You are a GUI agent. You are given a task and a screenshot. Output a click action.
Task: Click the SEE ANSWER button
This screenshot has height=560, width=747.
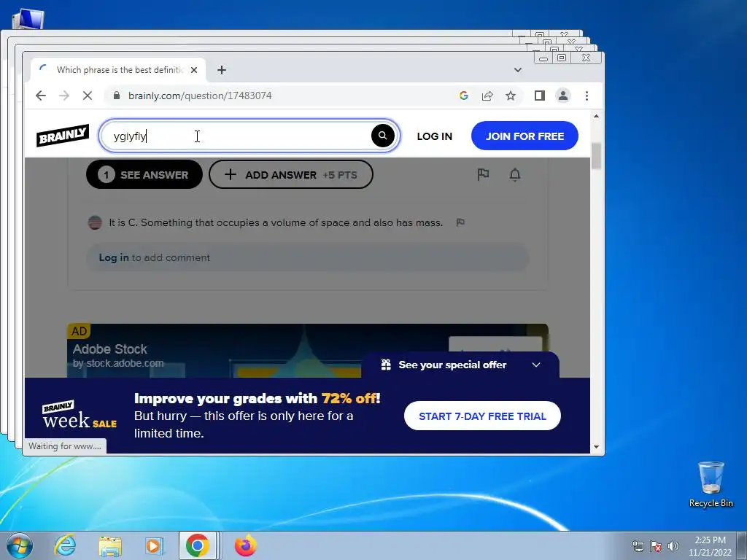[144, 175]
